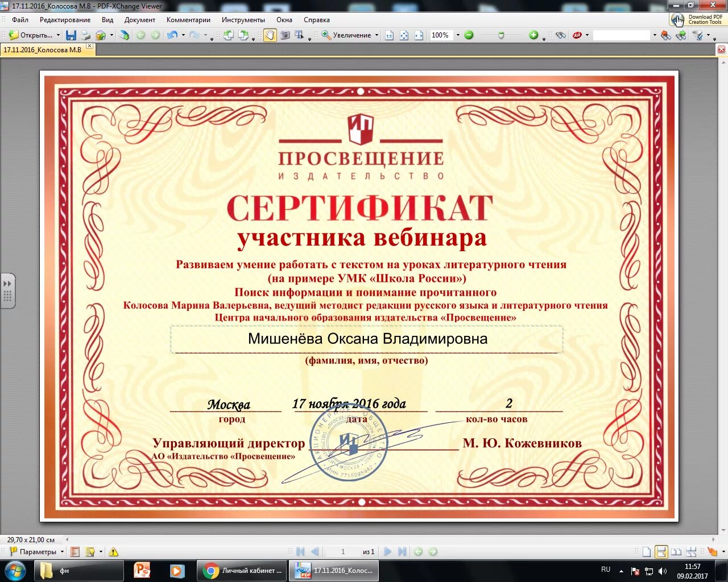This screenshot has width=728, height=582.
Task: Click the find next binoculars icon
Action: pyautogui.click(x=680, y=35)
